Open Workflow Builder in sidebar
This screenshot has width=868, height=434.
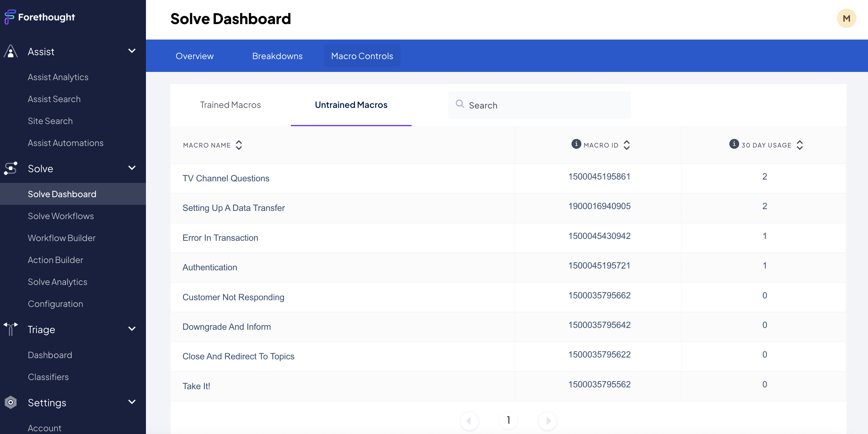[x=62, y=238]
